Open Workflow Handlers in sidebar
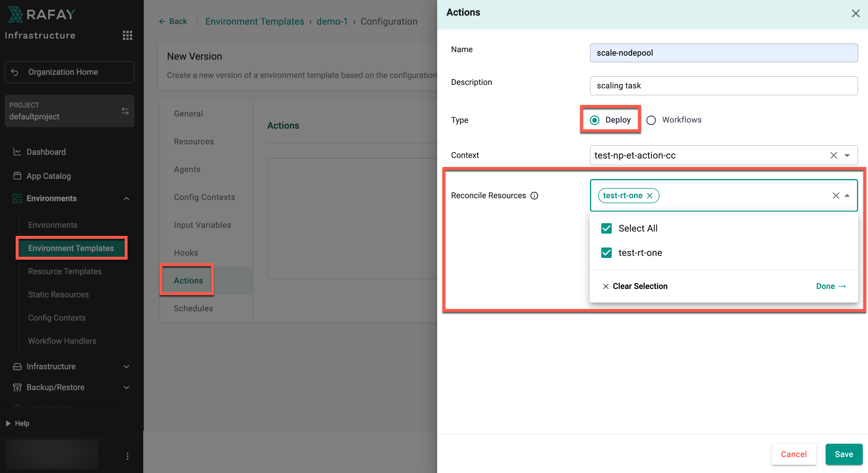The image size is (868, 473). click(62, 341)
